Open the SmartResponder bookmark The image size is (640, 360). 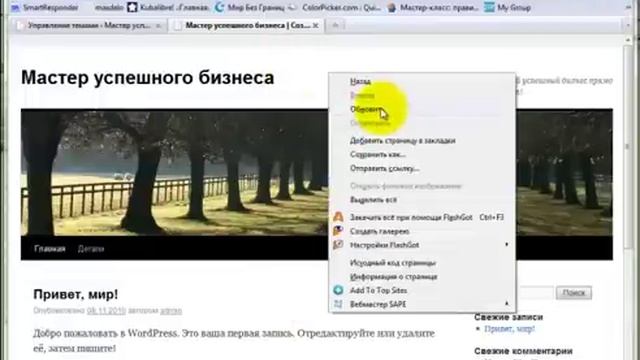45,7
